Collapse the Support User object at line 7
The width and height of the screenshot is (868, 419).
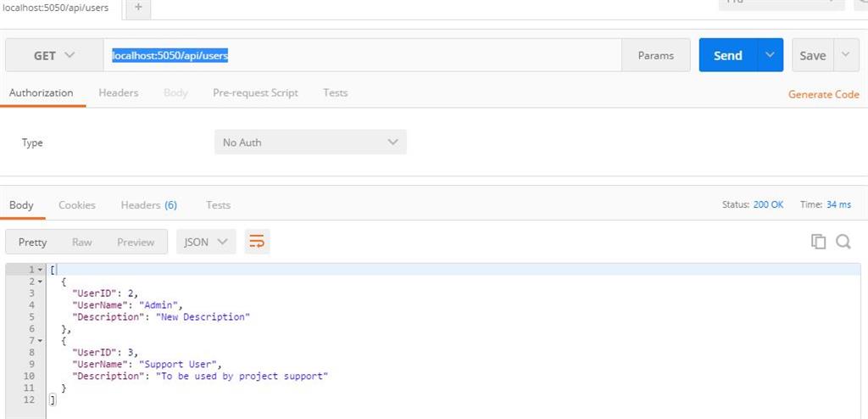pyautogui.click(x=39, y=340)
